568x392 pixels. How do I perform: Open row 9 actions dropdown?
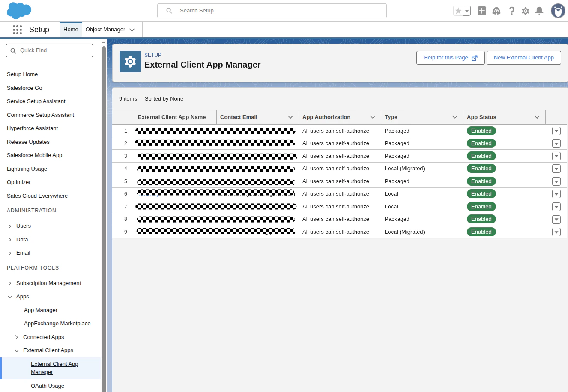click(x=556, y=232)
